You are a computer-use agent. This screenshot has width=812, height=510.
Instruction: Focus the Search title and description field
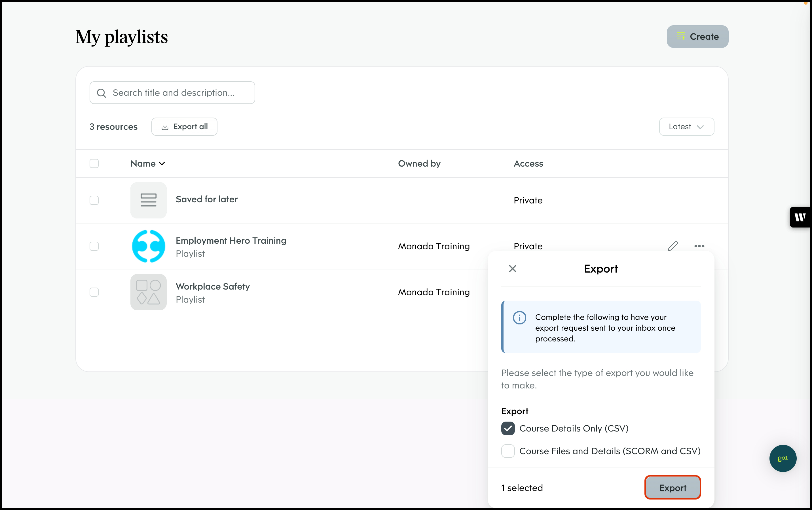179,93
